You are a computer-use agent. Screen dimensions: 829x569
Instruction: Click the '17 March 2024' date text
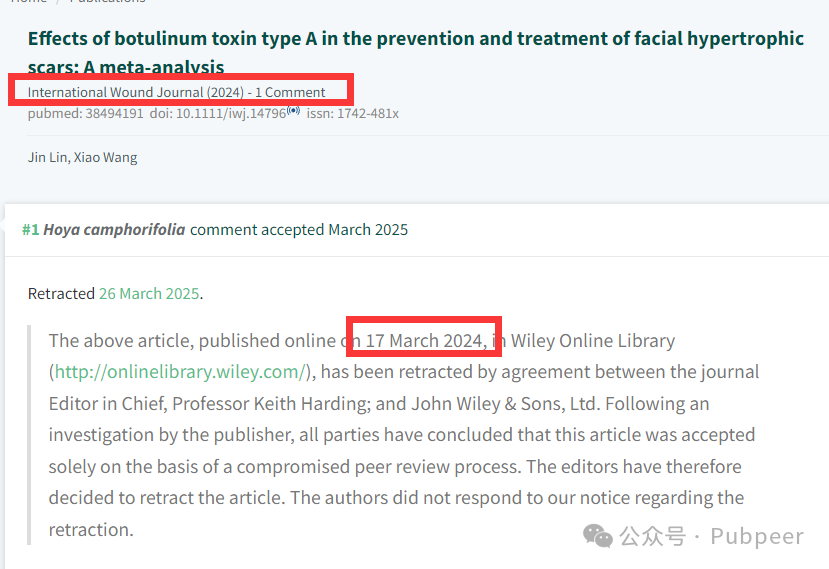point(424,341)
